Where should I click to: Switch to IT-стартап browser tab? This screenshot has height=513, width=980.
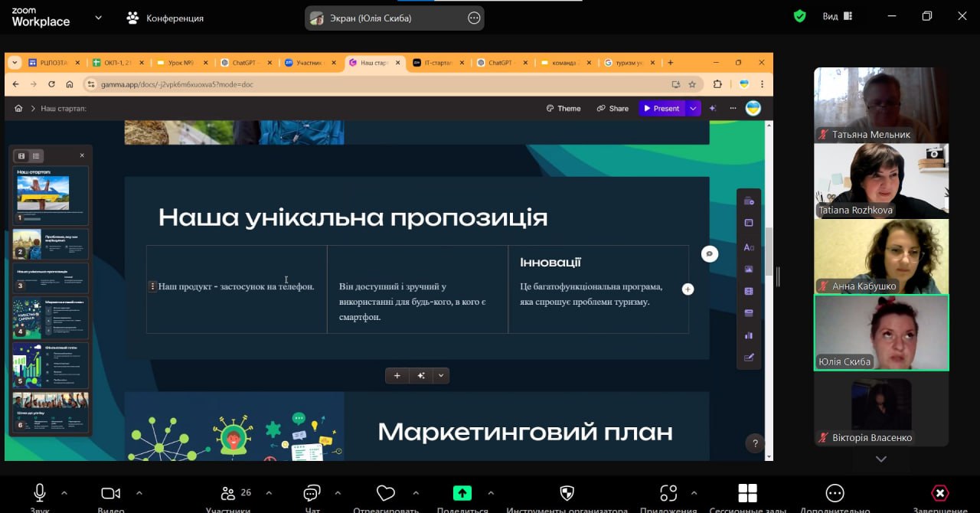pyautogui.click(x=437, y=63)
